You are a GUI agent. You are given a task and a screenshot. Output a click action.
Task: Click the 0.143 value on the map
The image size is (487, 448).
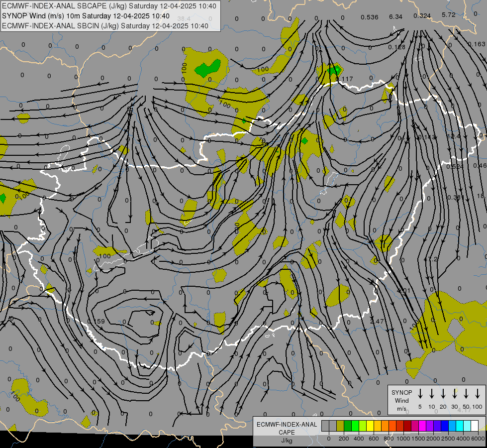point(427,137)
